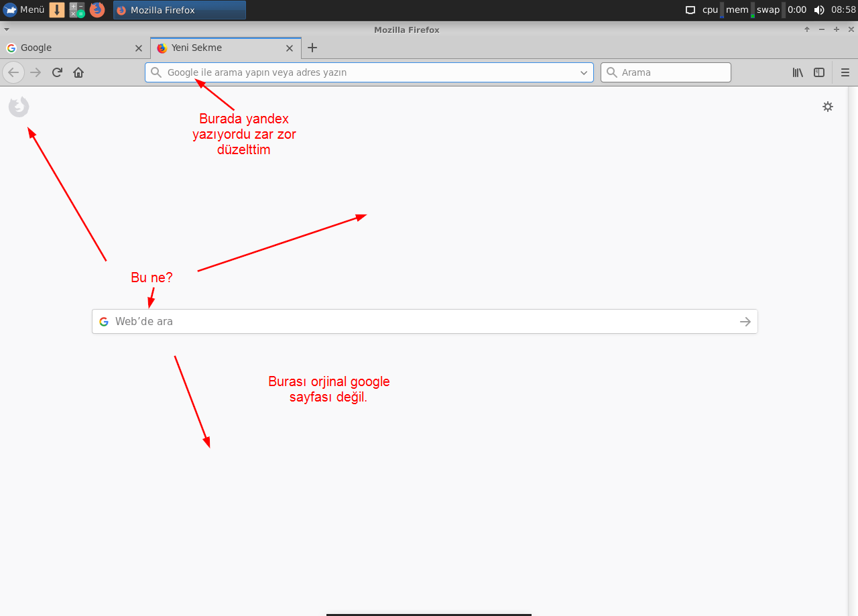858x616 pixels.
Task: Click the orange download arrow panel icon
Action: 57,9
